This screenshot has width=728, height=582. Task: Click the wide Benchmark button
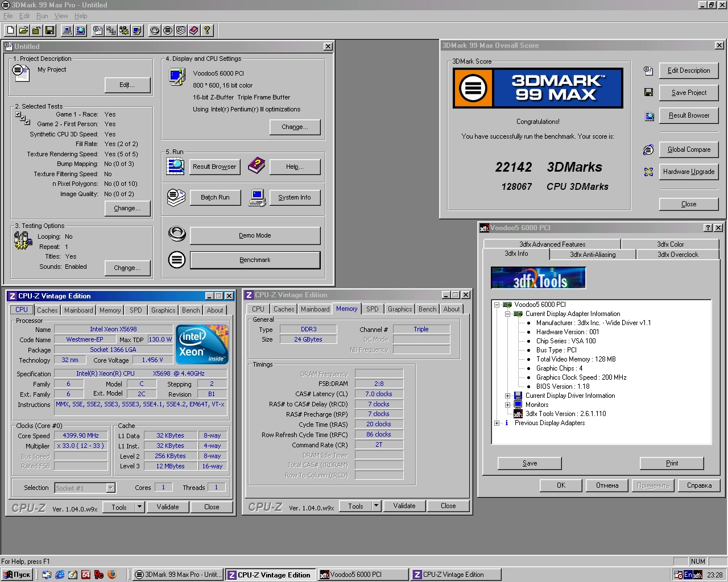(x=255, y=260)
